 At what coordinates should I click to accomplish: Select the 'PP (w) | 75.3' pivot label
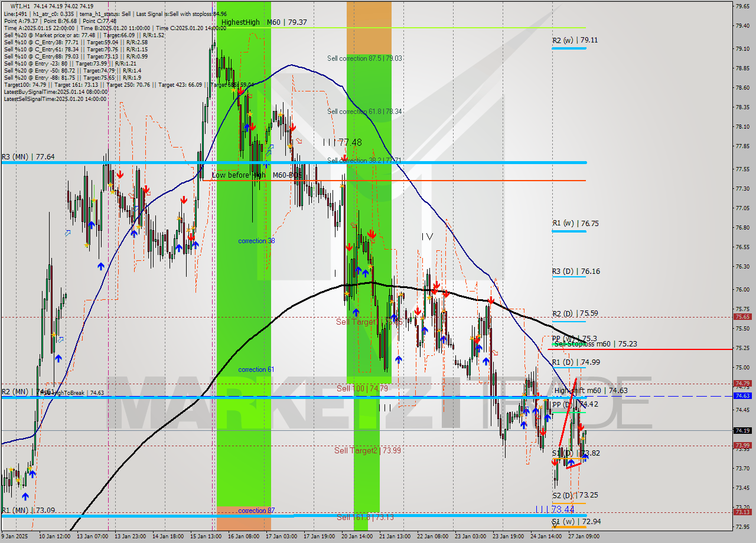click(x=575, y=339)
